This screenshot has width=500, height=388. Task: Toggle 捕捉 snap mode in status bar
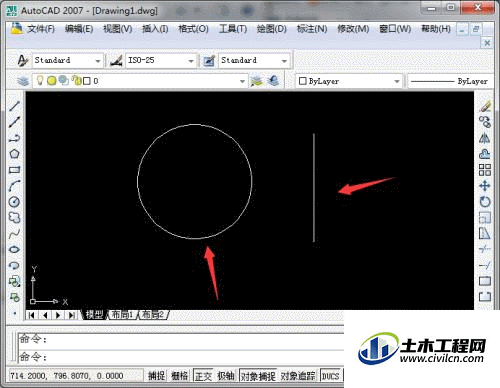coord(157,376)
